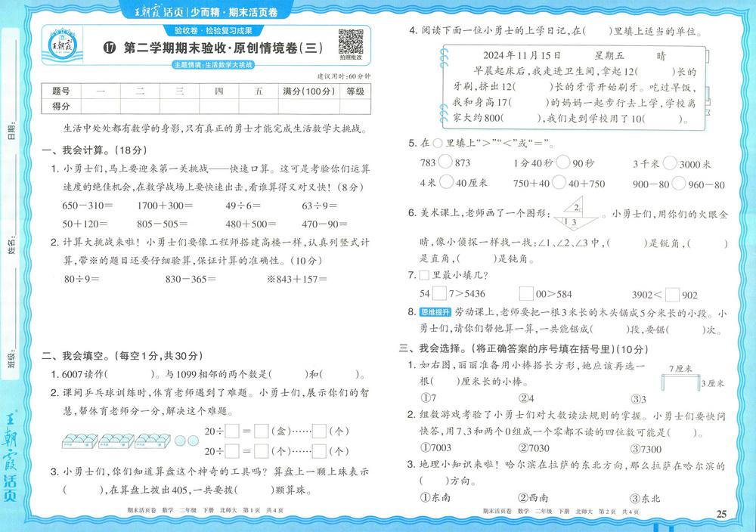Click the 得分 cell in the score table
Screen dimensions: 756x532
(x=61, y=106)
